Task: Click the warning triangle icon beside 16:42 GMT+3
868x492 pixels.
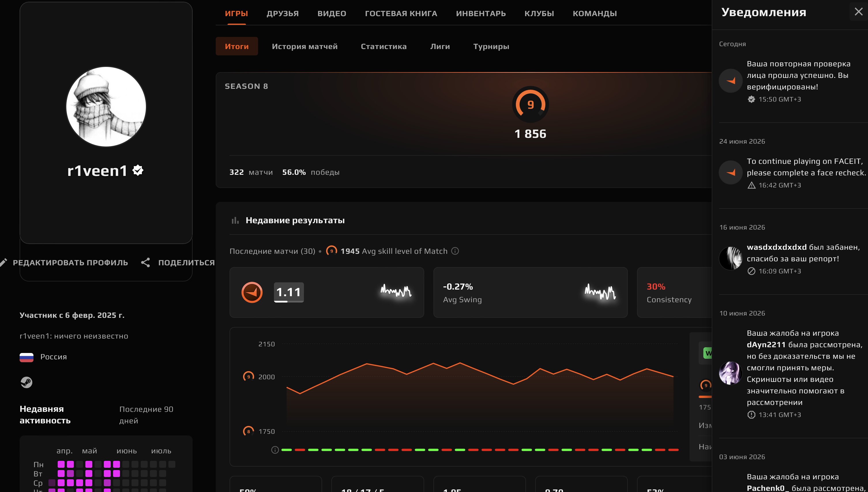Action: pyautogui.click(x=751, y=185)
